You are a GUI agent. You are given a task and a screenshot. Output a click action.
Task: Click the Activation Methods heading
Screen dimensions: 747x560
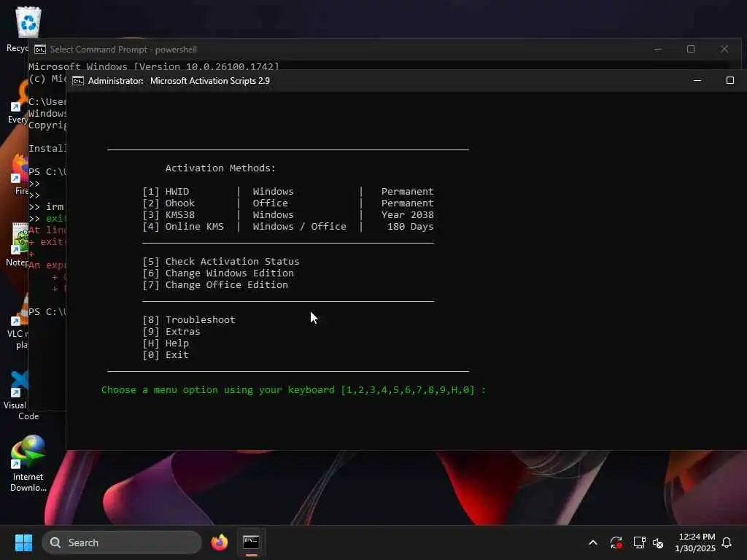point(220,168)
